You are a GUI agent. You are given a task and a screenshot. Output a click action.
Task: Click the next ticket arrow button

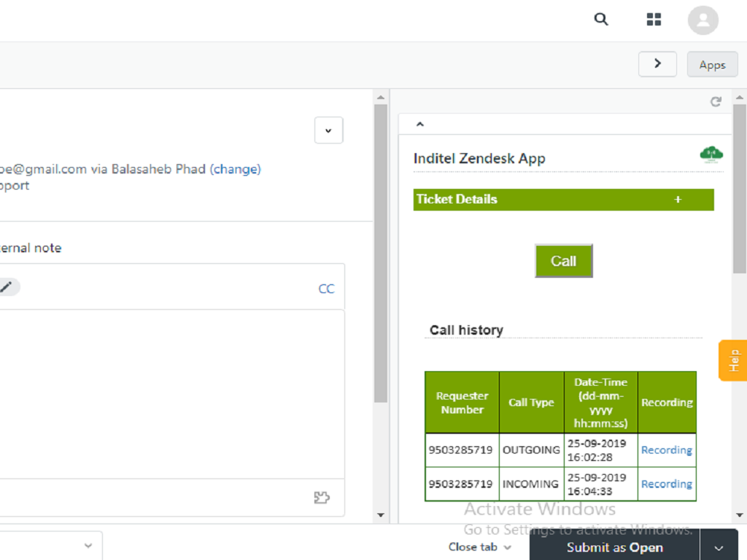click(x=657, y=64)
